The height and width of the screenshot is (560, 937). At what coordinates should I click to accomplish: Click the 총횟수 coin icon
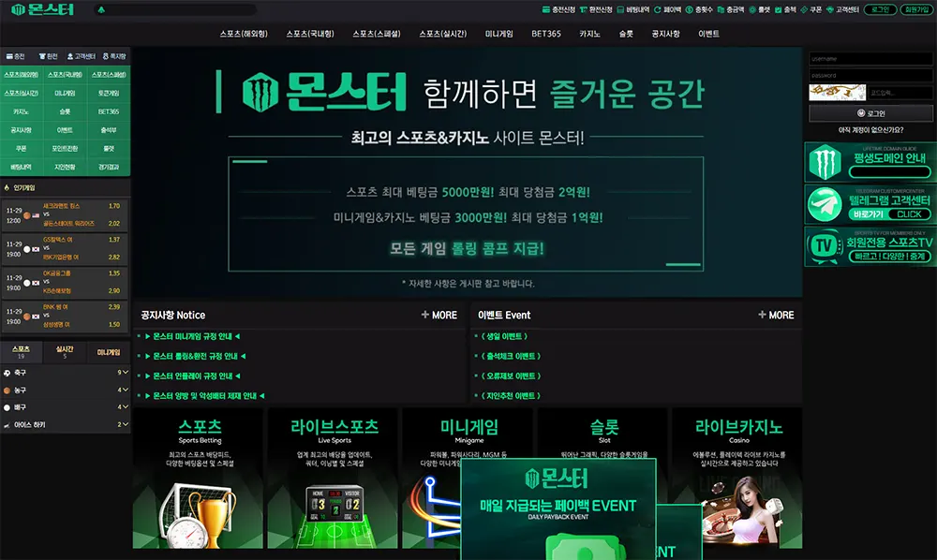tap(689, 9)
